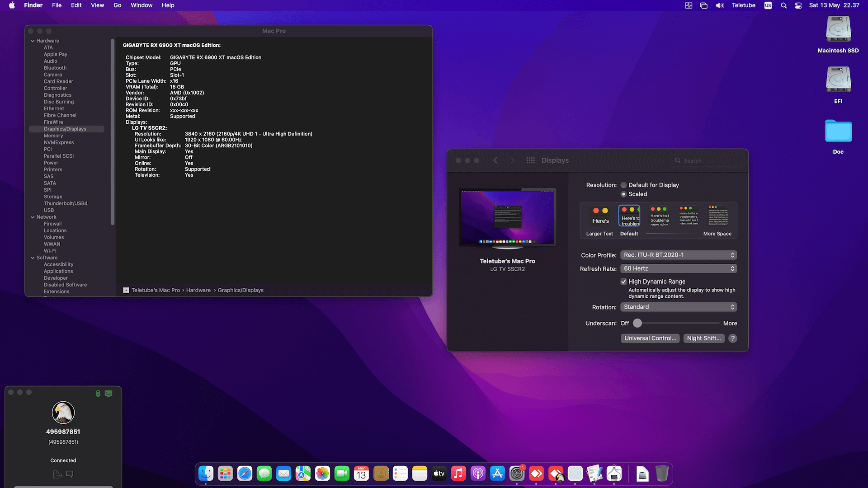Launch Safari from the Dock

(245, 474)
